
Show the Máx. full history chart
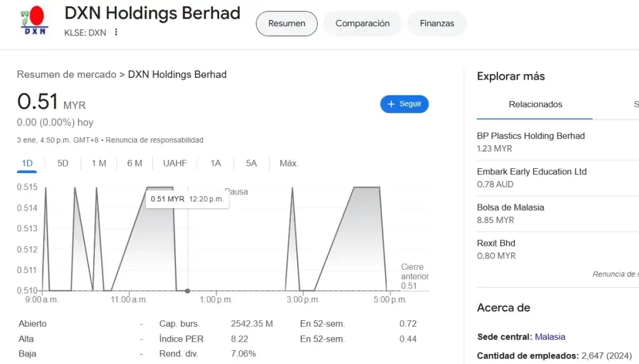(289, 163)
